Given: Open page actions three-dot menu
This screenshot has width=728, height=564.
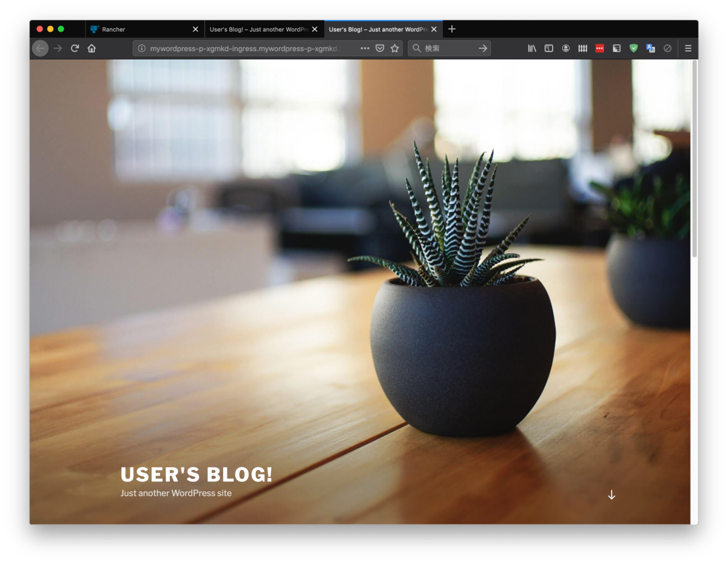Looking at the screenshot, I should pyautogui.click(x=365, y=48).
